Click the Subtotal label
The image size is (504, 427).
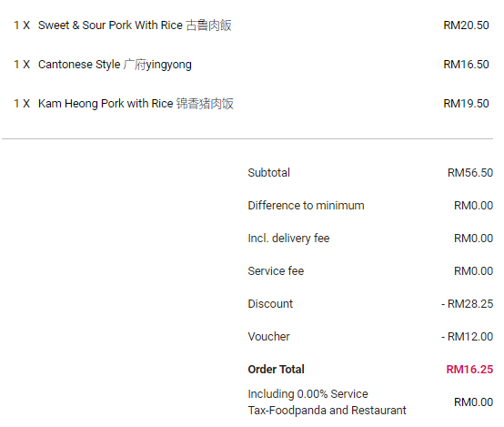[268, 173]
